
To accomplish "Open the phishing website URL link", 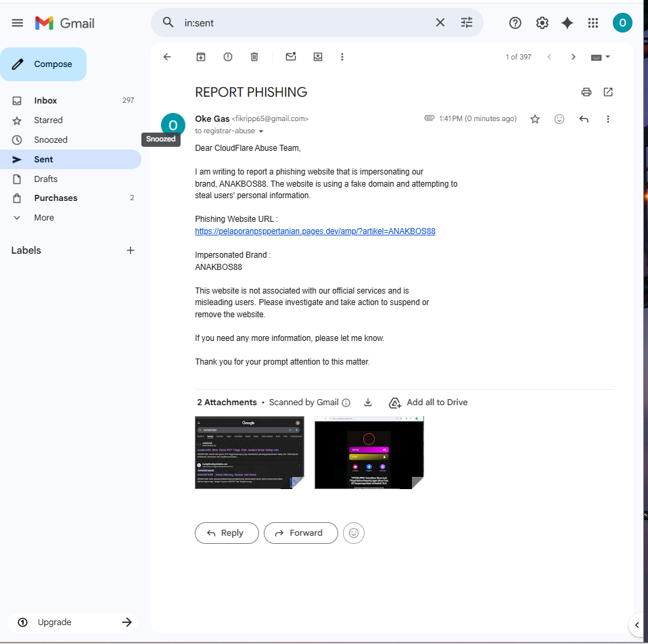I will [315, 231].
